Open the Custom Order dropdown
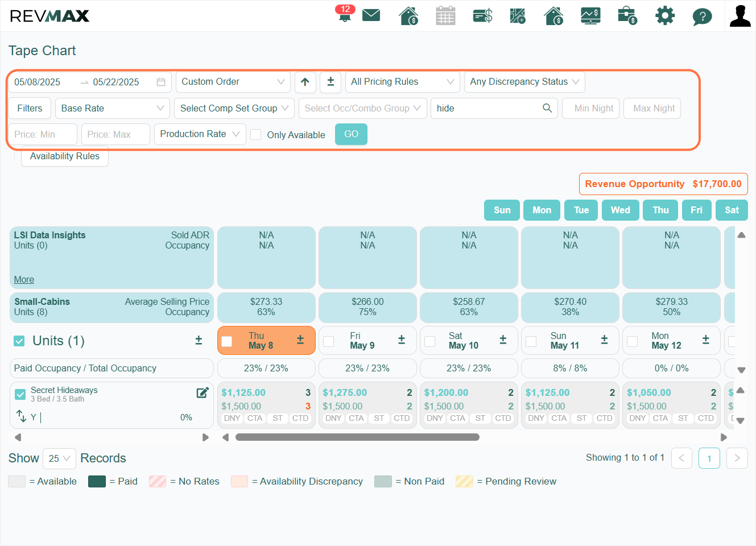 233,82
